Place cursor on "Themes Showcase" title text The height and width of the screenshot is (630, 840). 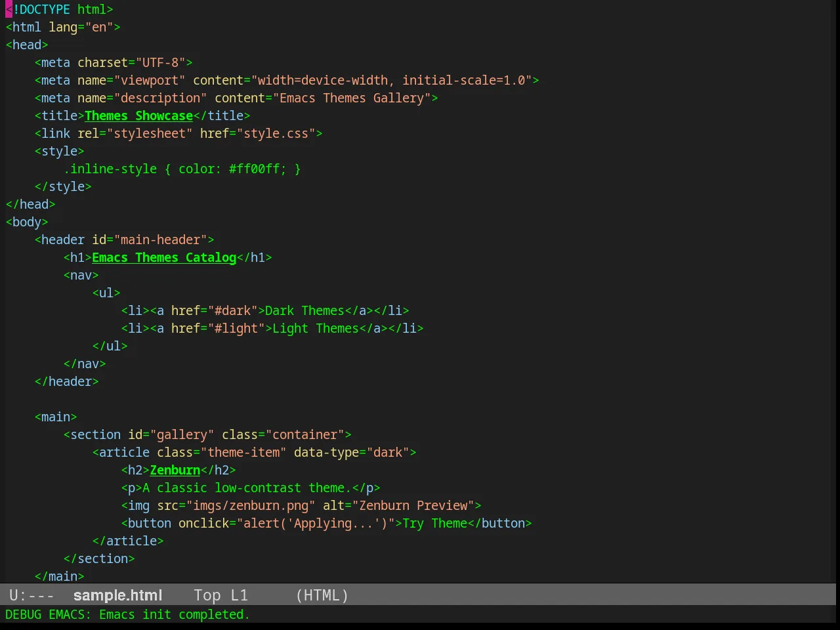point(138,115)
